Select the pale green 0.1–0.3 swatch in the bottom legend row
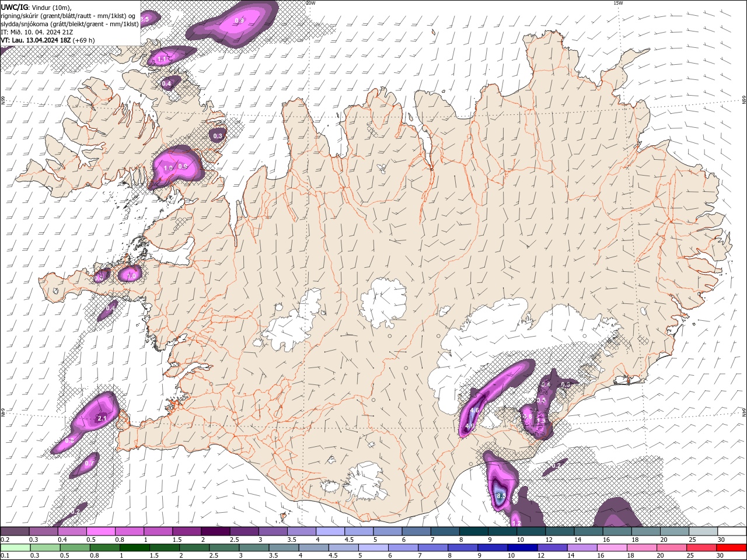Image resolution: width=747 pixels, height=560 pixels. coord(15,547)
